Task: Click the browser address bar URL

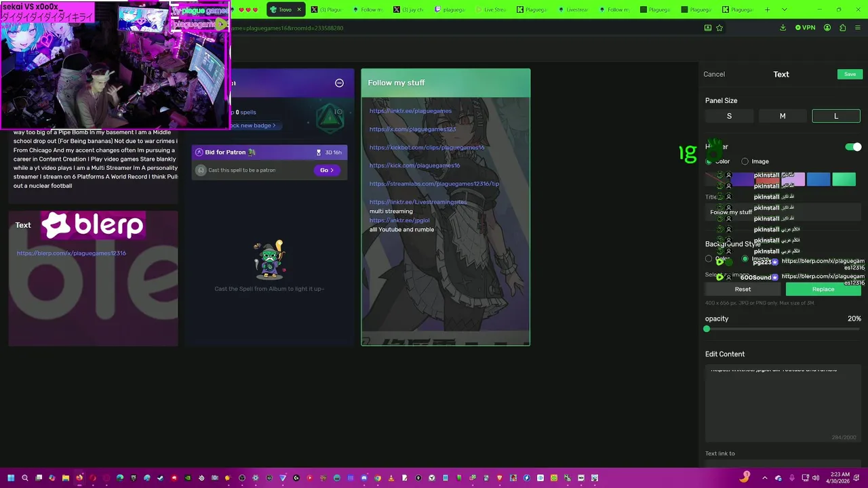Action: (288, 28)
